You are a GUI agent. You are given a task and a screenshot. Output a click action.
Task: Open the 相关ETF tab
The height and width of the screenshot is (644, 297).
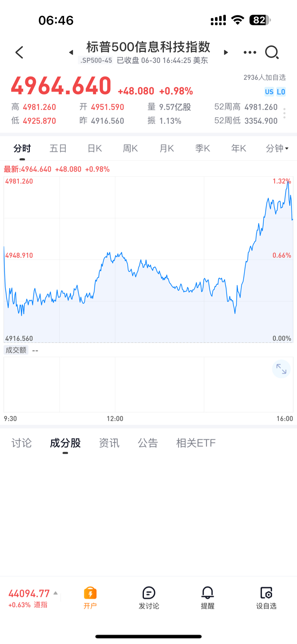(196, 443)
